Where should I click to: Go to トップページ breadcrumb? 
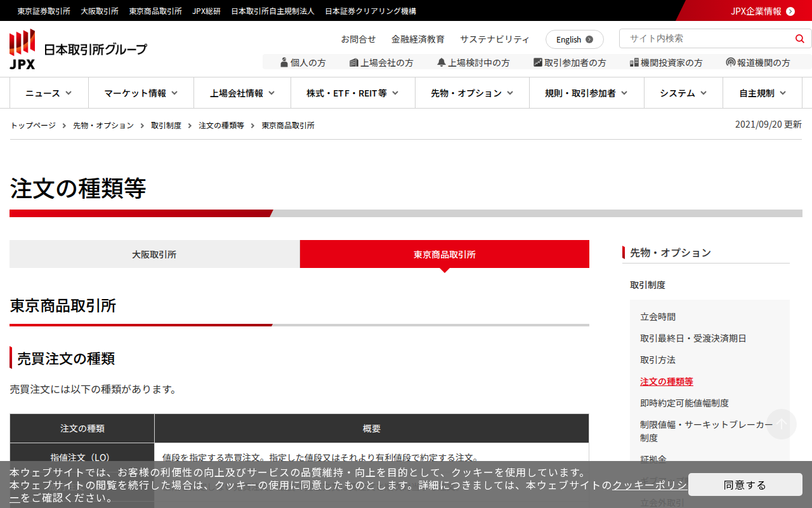33,125
